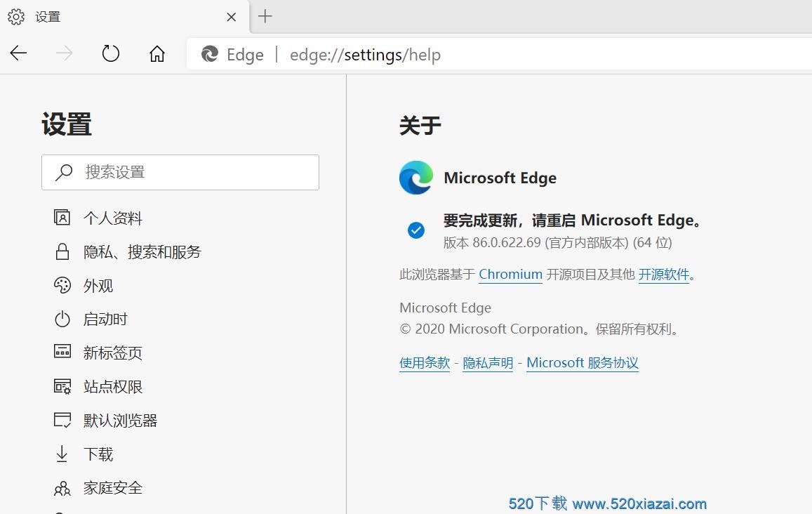Open the home page icon

[x=157, y=53]
